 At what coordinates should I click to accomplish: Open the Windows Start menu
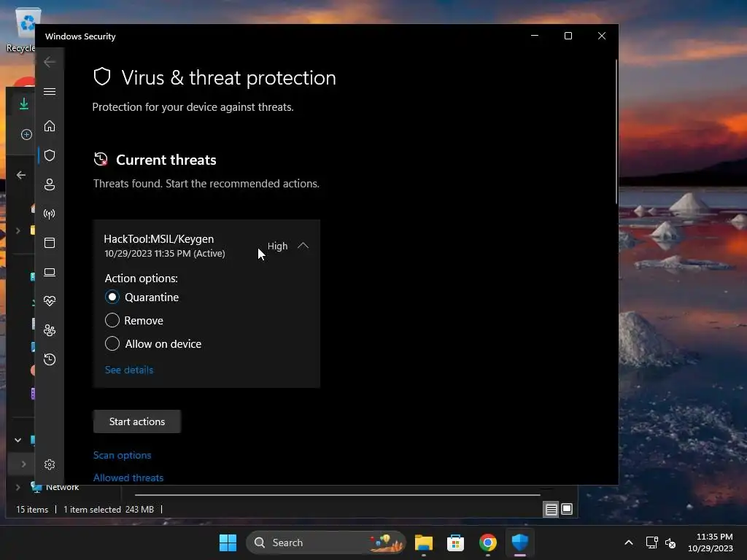click(228, 542)
